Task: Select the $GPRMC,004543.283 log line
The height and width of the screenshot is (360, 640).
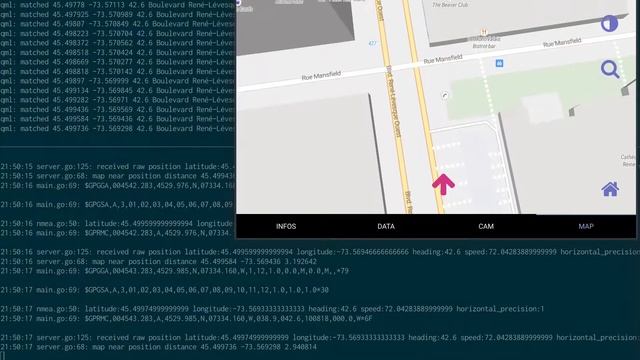Action: pyautogui.click(x=186, y=318)
